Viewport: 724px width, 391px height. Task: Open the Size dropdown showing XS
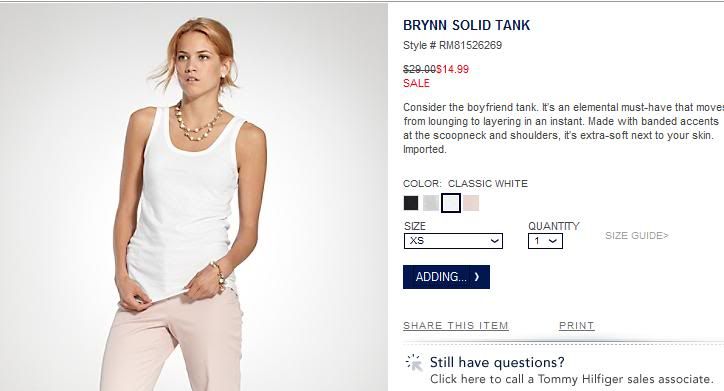pos(453,241)
